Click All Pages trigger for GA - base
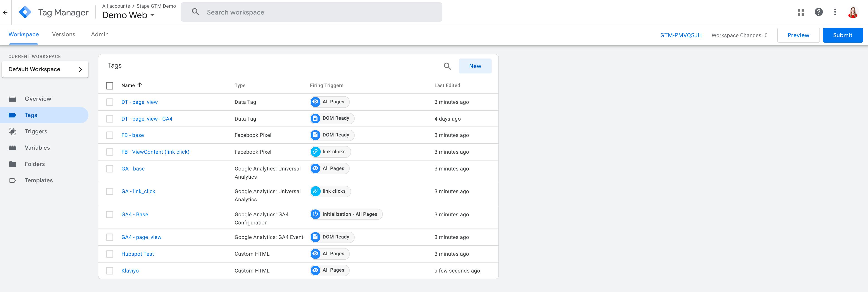The image size is (868, 292). (x=329, y=168)
